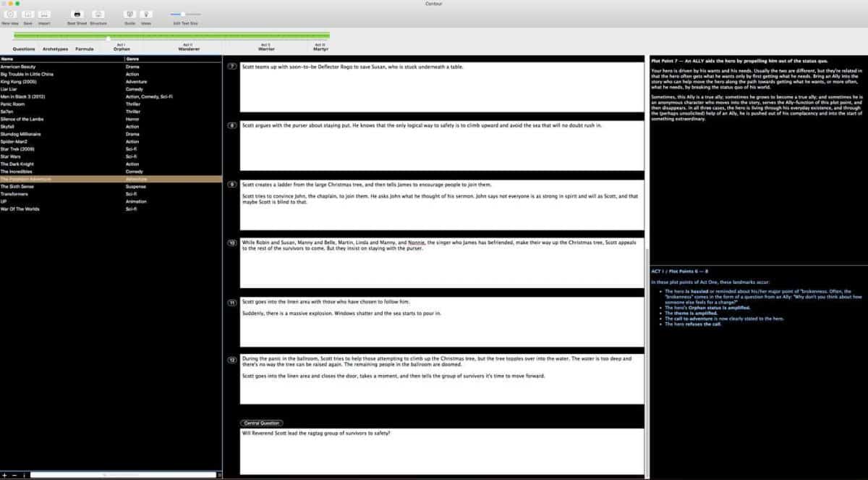Click the Central Question label button
This screenshot has width=868, height=480.
click(261, 423)
